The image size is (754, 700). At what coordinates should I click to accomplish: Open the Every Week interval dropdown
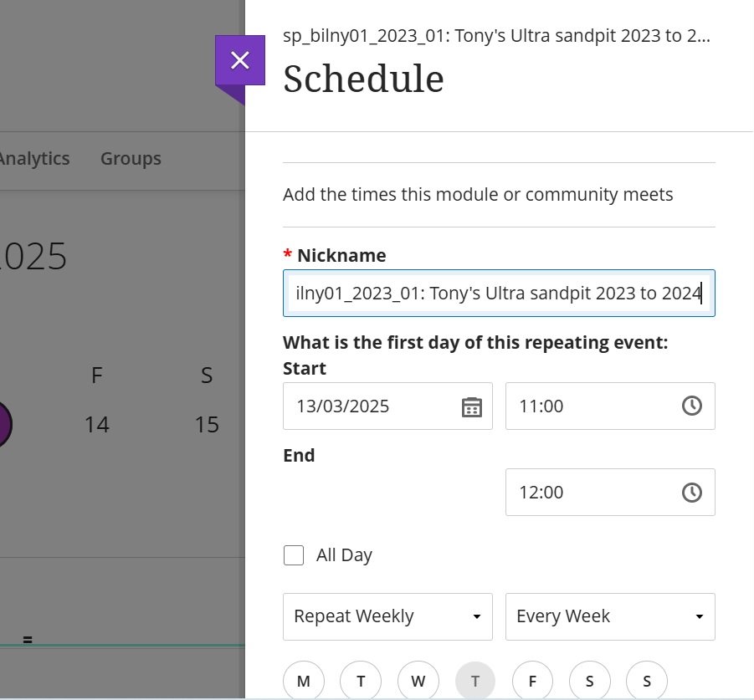[610, 616]
